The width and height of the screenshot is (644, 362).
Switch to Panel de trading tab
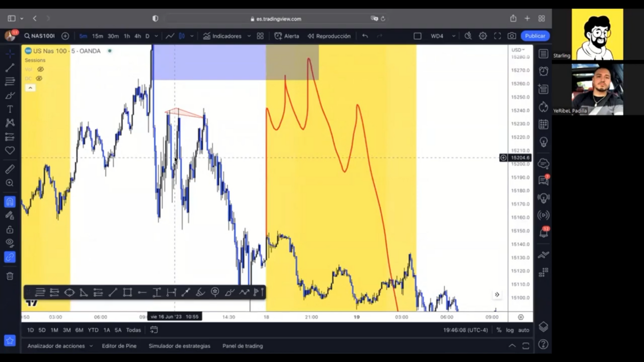(x=242, y=346)
